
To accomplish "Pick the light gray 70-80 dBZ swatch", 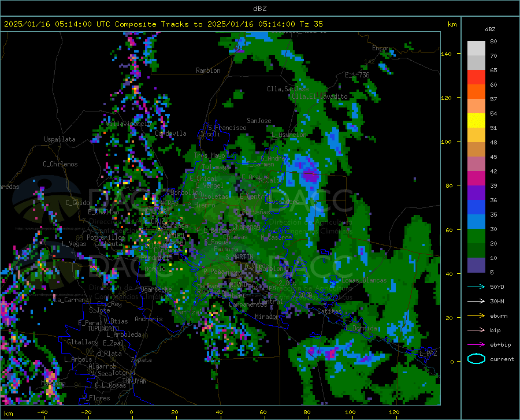I will click(476, 49).
